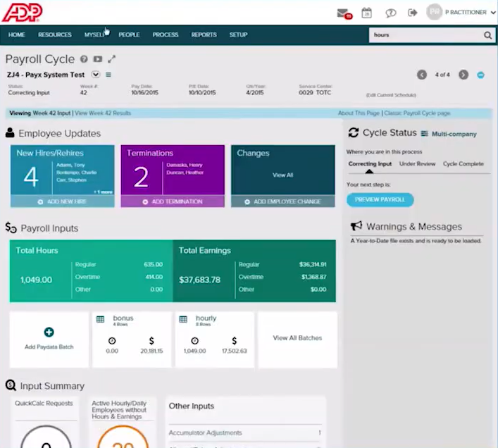Viewport: 498px width, 448px height.
Task: Go to next company with right arrow
Action: [463, 75]
